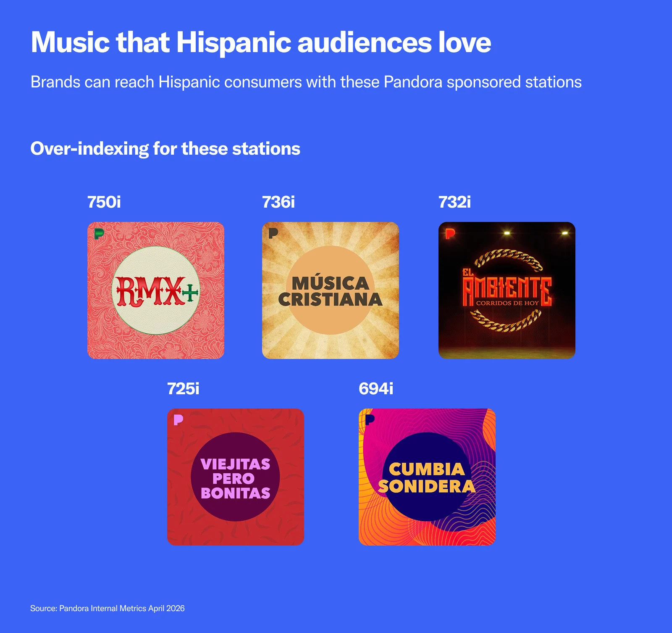This screenshot has width=672, height=633.
Task: Click the Pandora logo on Música Cristiana cover
Action: [x=273, y=233]
